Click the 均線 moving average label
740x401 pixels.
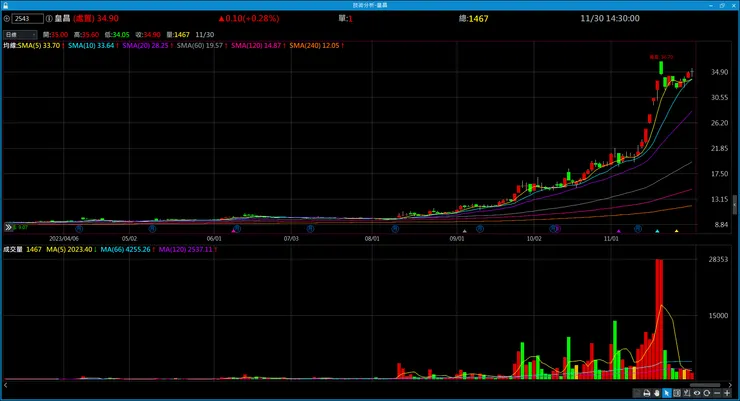click(x=9, y=46)
